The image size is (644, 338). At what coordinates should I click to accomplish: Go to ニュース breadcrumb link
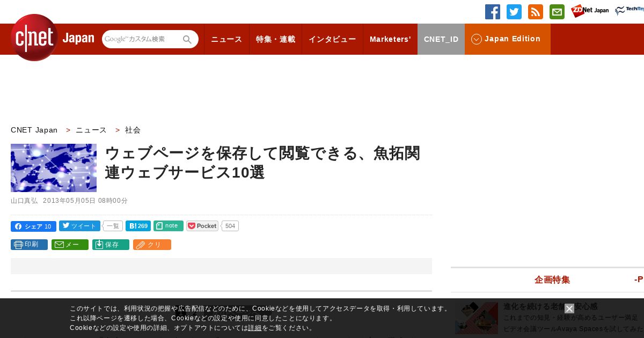click(91, 130)
